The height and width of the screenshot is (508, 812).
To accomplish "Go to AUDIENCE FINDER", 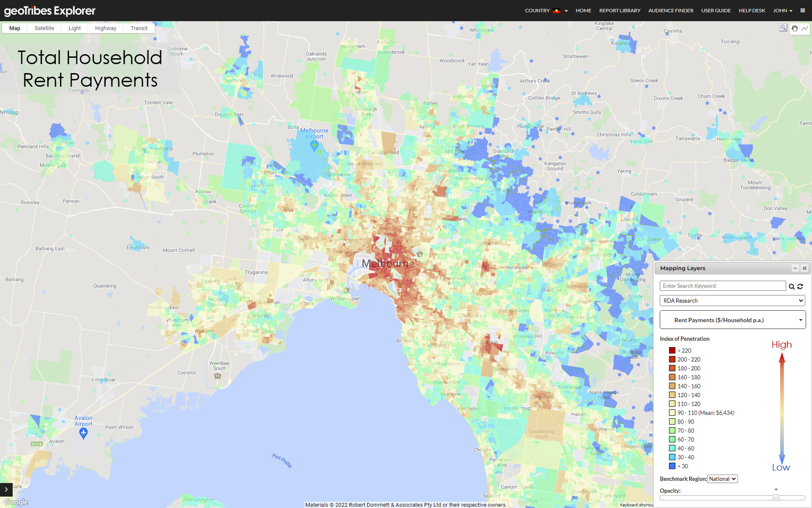I will point(670,10).
